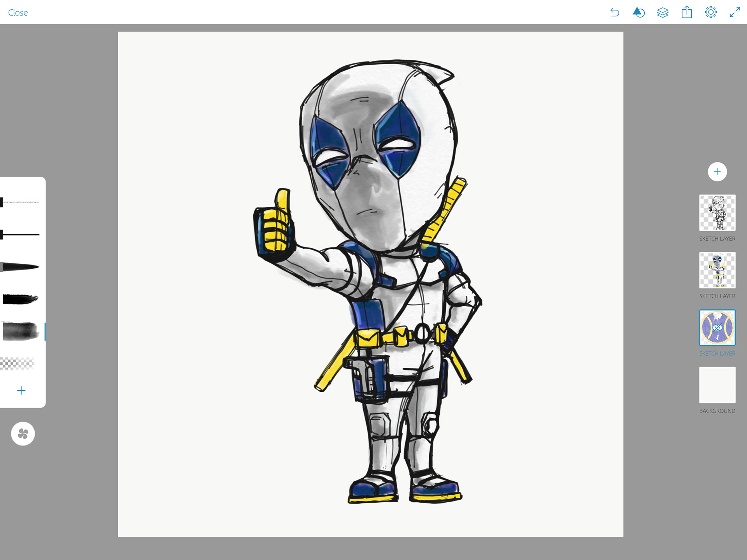Select the Background layer thumbnail
This screenshot has width=747, height=560.
717,385
